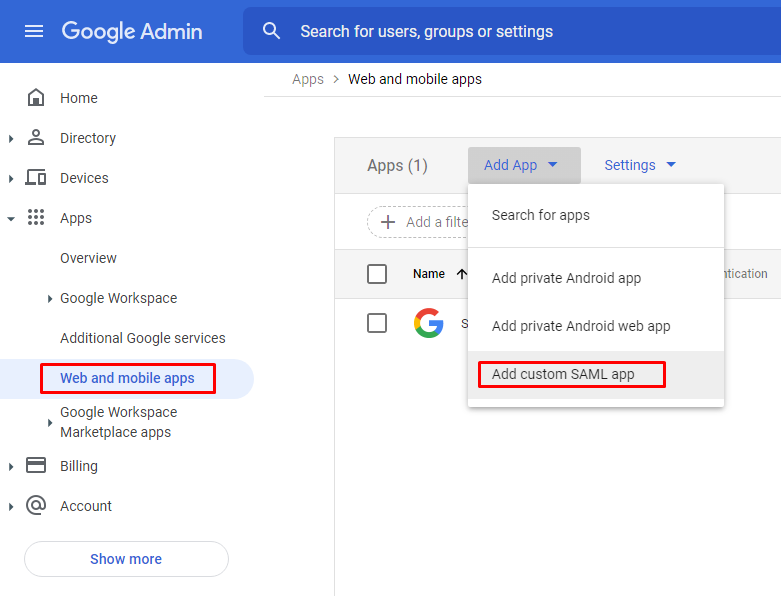Open Directory in sidebar
This screenshot has width=781, height=596.
coord(88,138)
